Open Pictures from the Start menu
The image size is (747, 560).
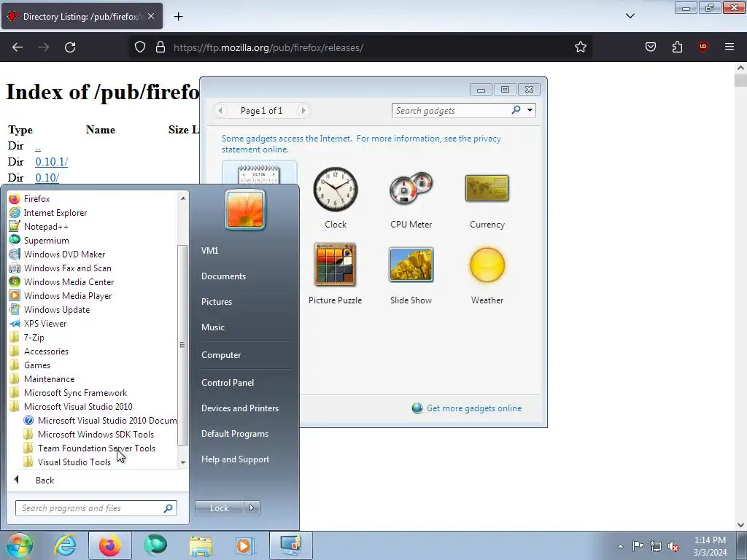pos(216,301)
